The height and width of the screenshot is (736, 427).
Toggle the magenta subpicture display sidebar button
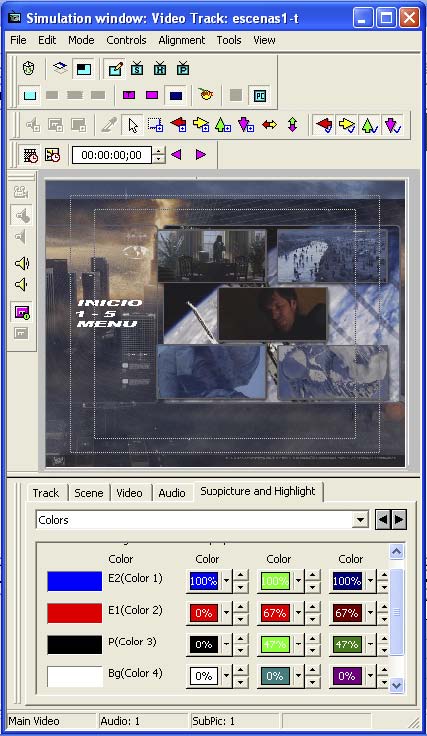coord(22,312)
